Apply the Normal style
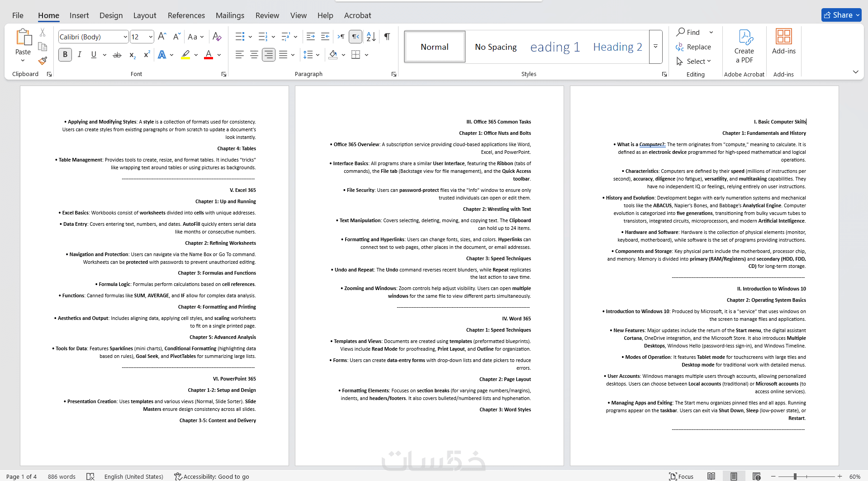This screenshot has width=868, height=481. pos(435,47)
